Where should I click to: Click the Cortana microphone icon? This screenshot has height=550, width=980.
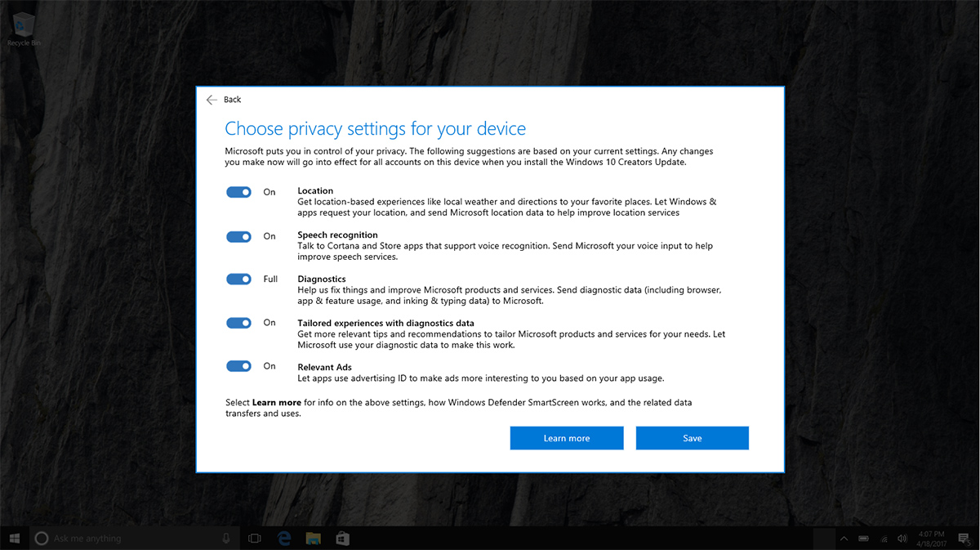[226, 539]
